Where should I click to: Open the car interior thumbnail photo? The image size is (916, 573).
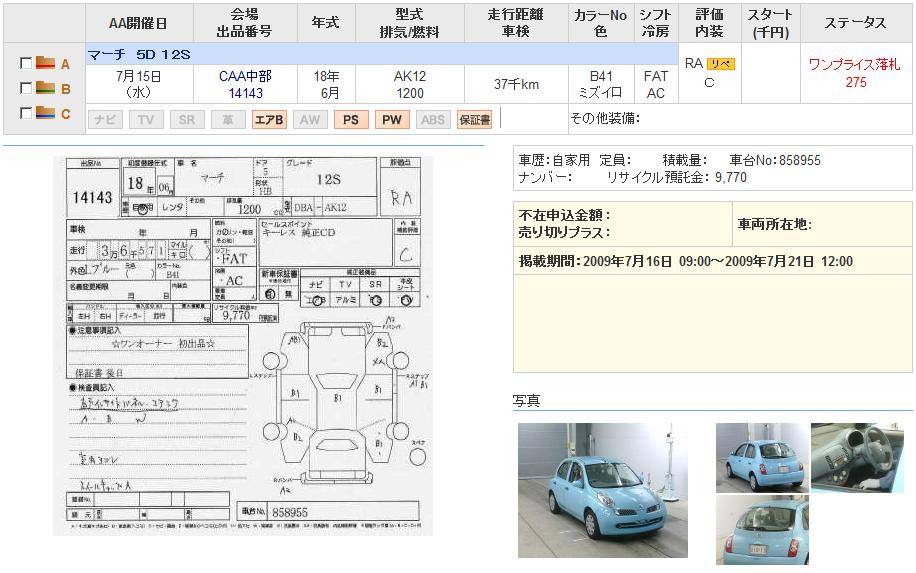[857, 457]
